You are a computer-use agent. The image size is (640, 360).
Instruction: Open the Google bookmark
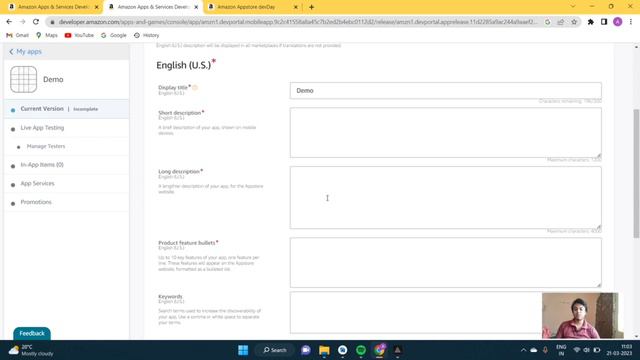[x=114, y=36]
